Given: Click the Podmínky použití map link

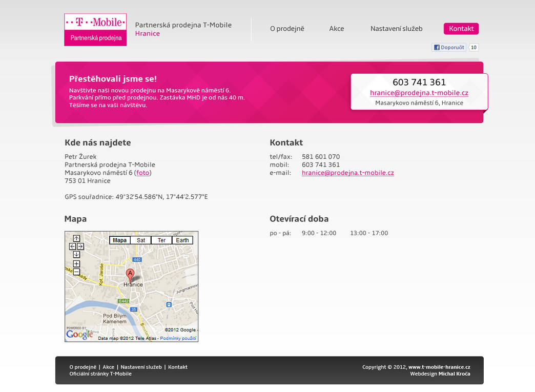Looking at the screenshot, I should point(178,338).
